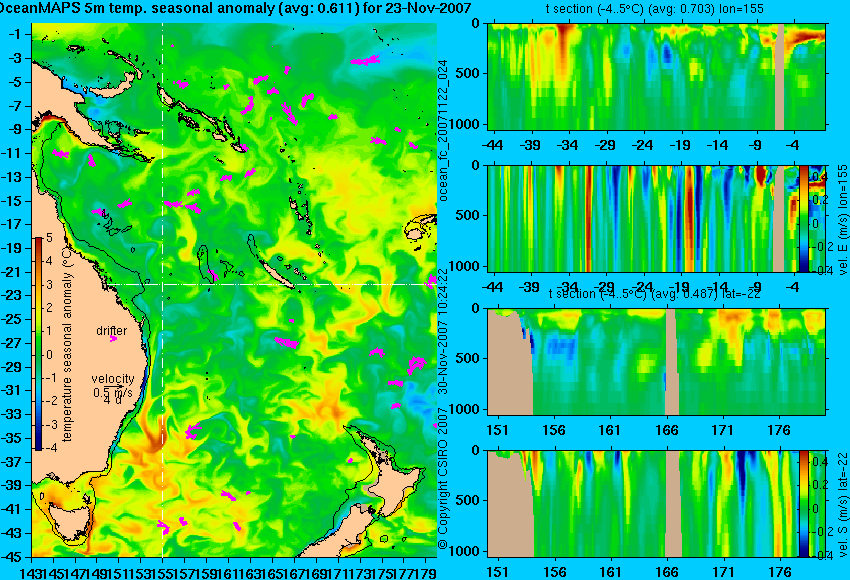The height and width of the screenshot is (580, 850).
Task: Click the vel. S color scale bar
Action: 803,504
